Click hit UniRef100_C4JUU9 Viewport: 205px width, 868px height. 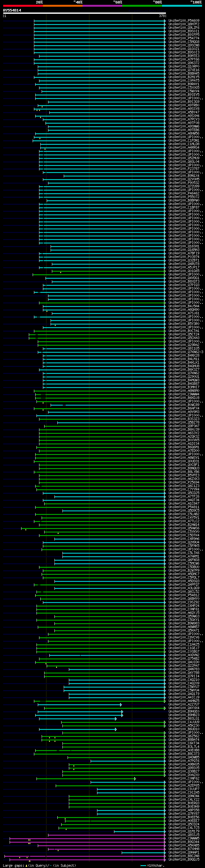pyautogui.click(x=184, y=722)
